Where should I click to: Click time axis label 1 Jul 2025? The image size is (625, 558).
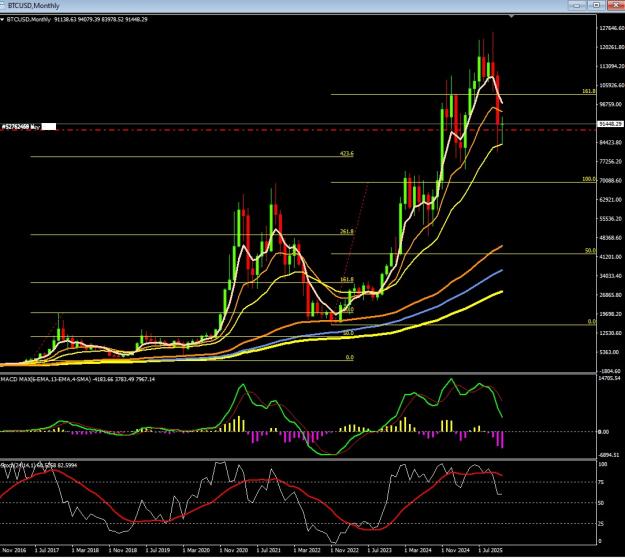click(x=491, y=550)
